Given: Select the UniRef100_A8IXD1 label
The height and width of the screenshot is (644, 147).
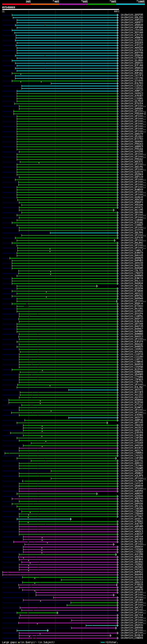Looking at the screenshot, I should point(132,286).
